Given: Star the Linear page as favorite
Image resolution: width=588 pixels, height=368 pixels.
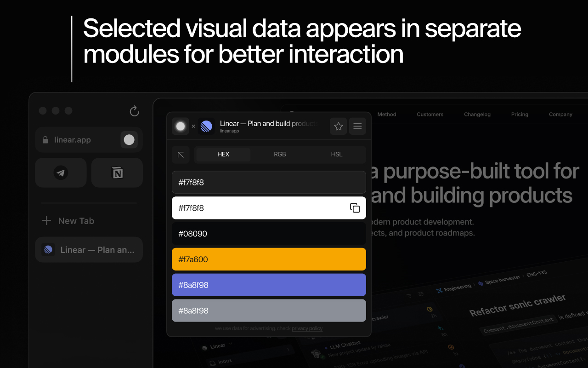Looking at the screenshot, I should pyautogui.click(x=338, y=126).
